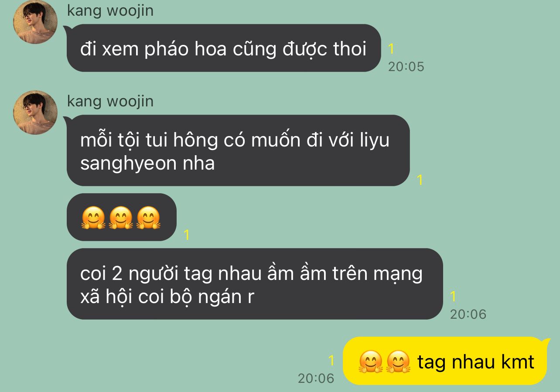This screenshot has width=560, height=392.
Task: Select the second kang woojin sender name
Action: pyautogui.click(x=110, y=101)
